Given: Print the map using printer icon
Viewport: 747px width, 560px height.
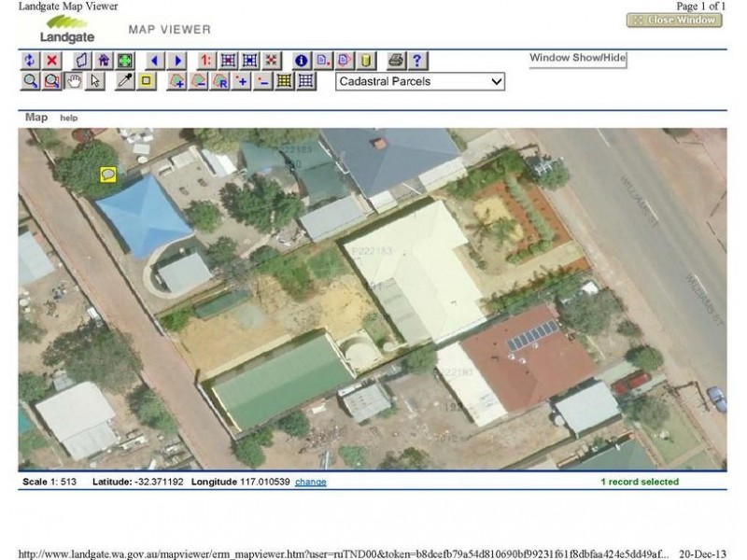Looking at the screenshot, I should [396, 61].
